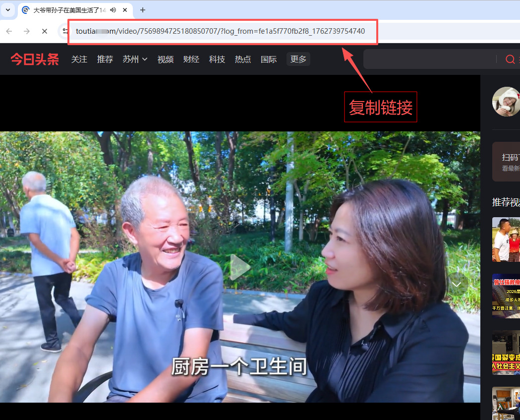Viewport: 520px width, 420px height.
Task: Open the tab search dropdown arrow
Action: click(7, 10)
